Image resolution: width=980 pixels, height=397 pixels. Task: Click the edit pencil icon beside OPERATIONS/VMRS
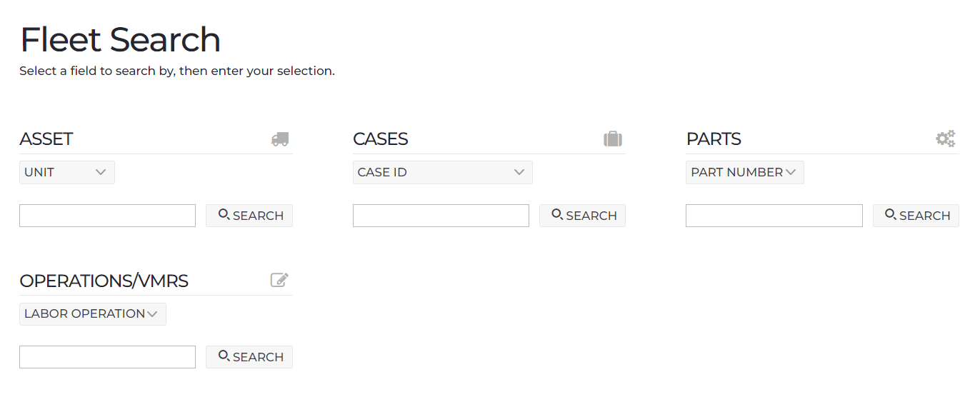tap(279, 280)
